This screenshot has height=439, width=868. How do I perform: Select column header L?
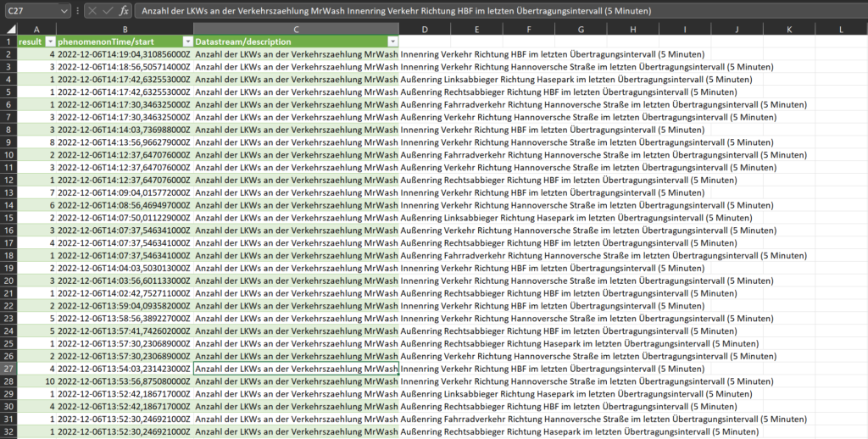841,30
